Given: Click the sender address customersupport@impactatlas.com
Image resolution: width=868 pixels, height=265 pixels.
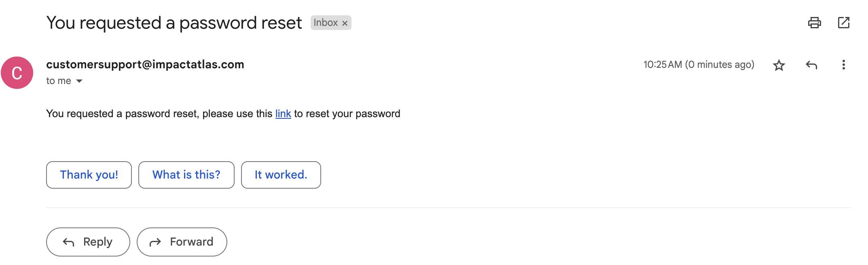Looking at the screenshot, I should click(145, 65).
